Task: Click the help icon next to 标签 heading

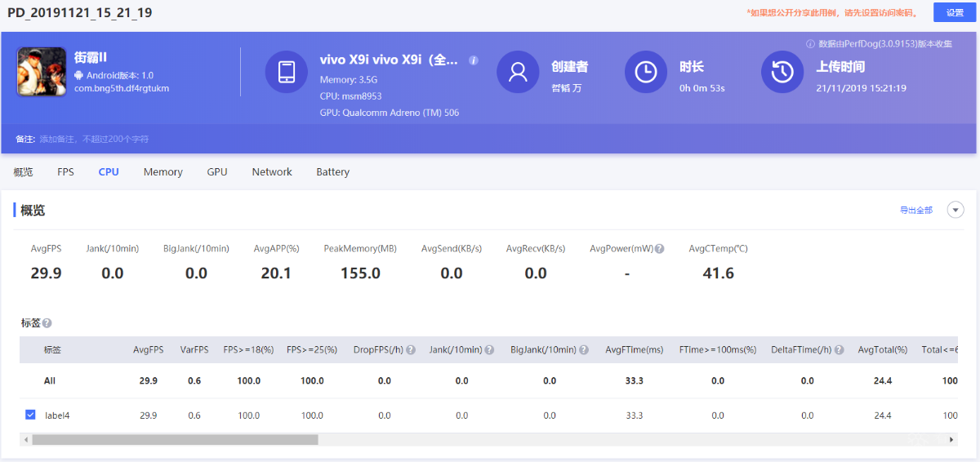Action: click(47, 323)
